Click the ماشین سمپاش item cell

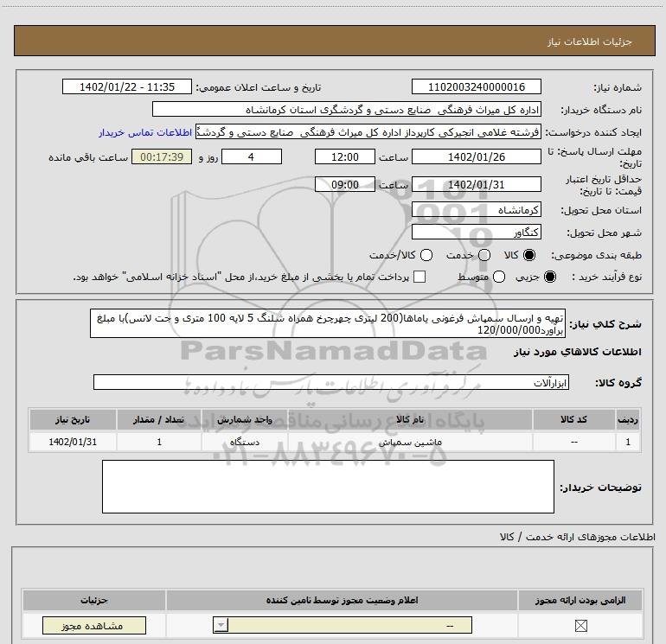coord(410,442)
